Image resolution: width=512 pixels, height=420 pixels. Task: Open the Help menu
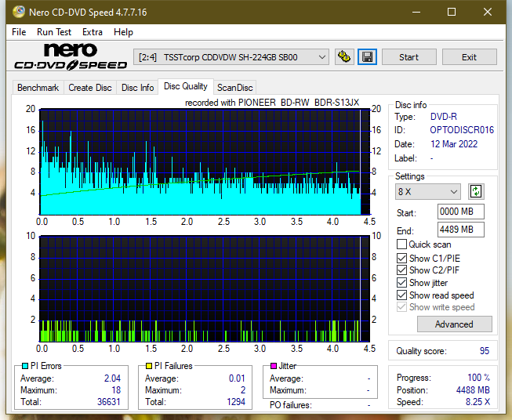pos(123,32)
